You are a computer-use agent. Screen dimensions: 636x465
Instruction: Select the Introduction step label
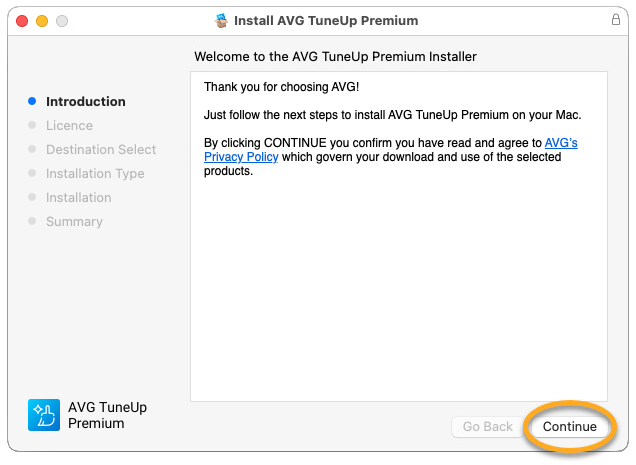86,101
